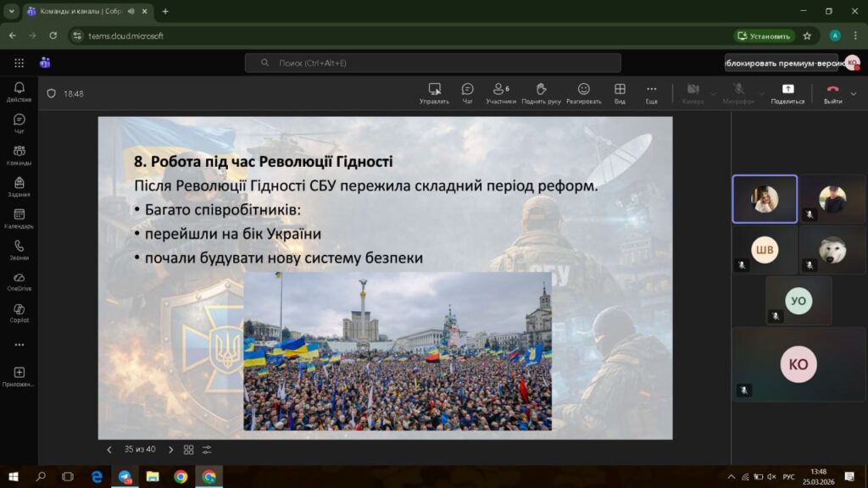Expand the Windows system tray hidden icons
Viewport: 868px width, 488px height.
(731, 477)
